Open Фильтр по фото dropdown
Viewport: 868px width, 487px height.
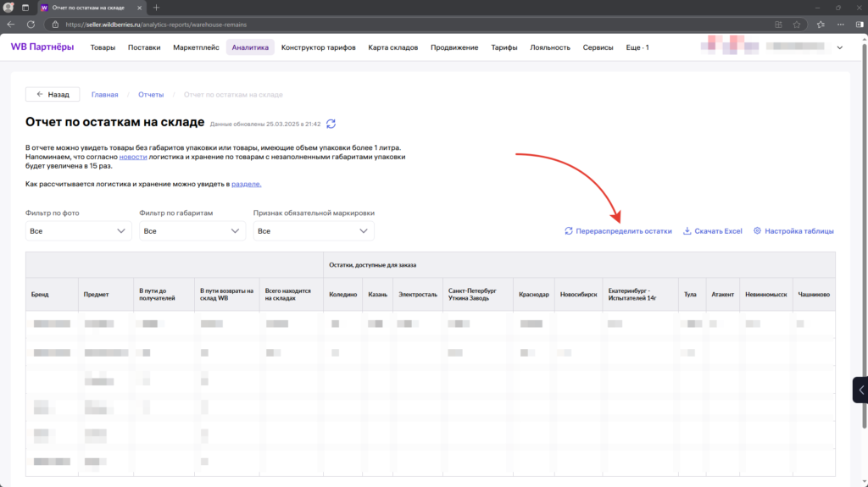coord(78,230)
